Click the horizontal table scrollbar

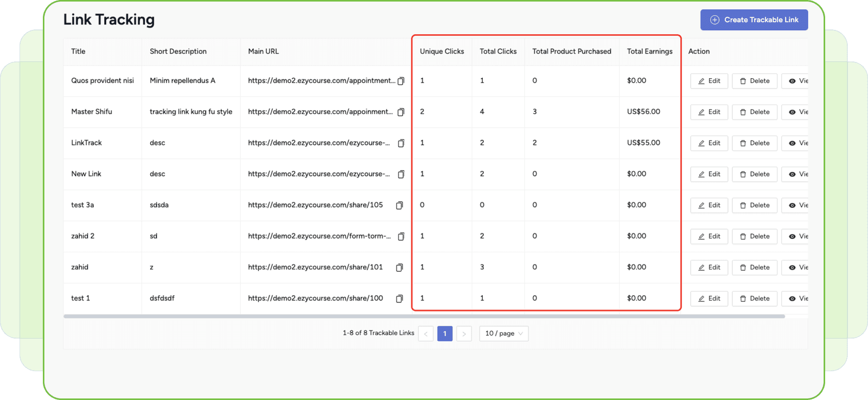pyautogui.click(x=424, y=316)
